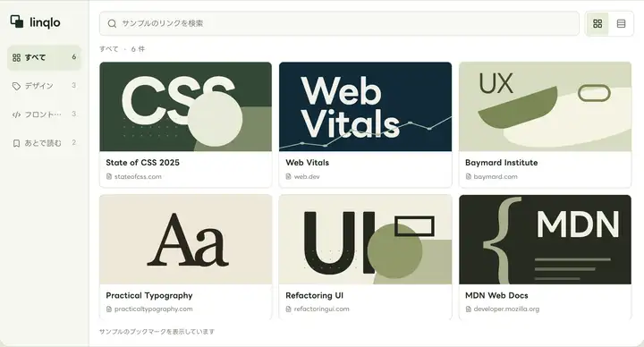Viewport: 644px width, 347px height.
Task: Click the linqlo logo icon
Action: point(17,21)
